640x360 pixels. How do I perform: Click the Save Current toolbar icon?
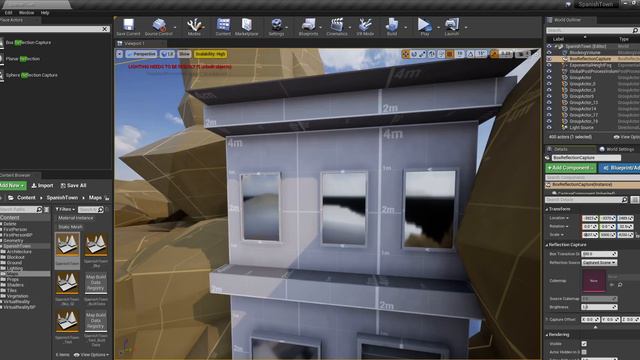128,25
